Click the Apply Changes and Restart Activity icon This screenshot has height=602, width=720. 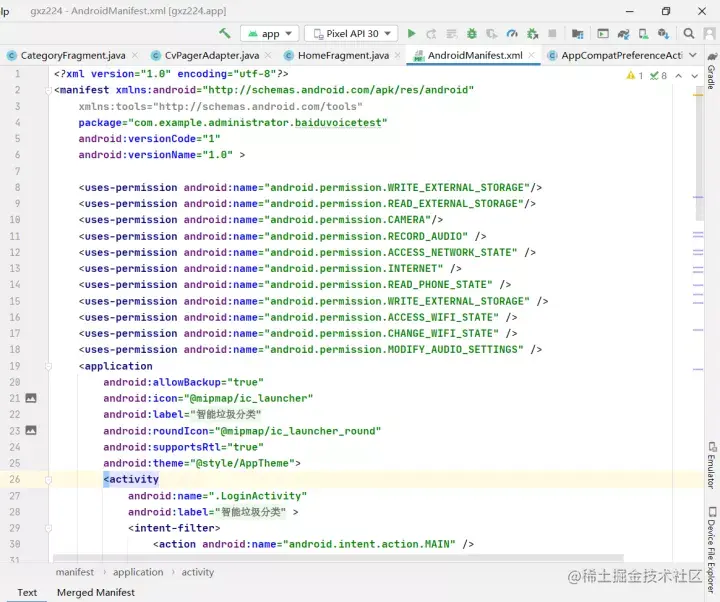(431, 34)
